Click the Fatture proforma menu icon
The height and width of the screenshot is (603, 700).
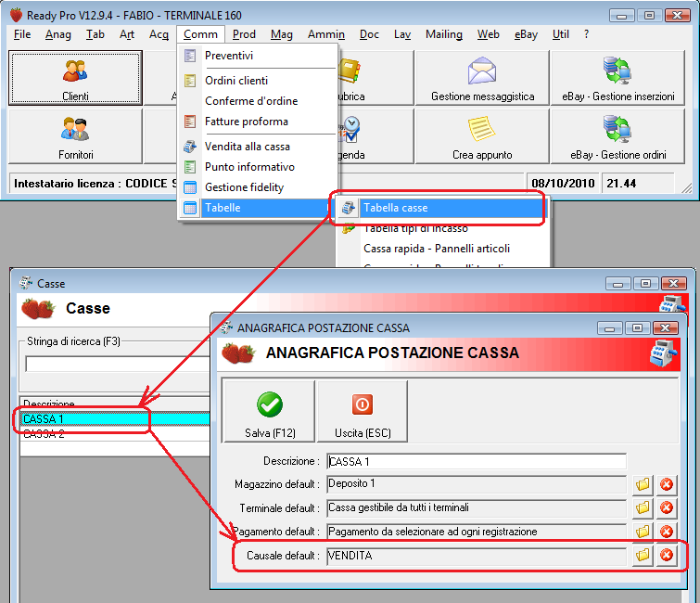[190, 122]
